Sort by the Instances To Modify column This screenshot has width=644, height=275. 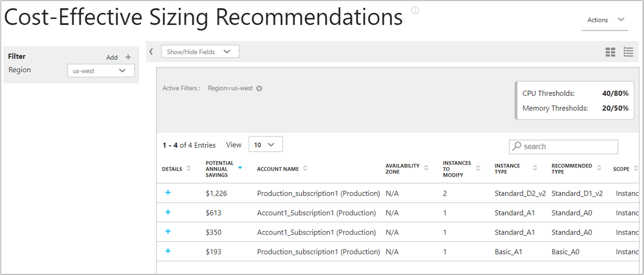[478, 169]
